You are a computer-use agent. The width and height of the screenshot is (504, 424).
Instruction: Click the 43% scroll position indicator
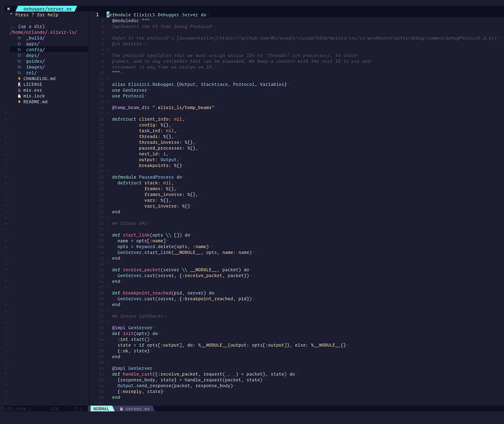click(x=54, y=409)
